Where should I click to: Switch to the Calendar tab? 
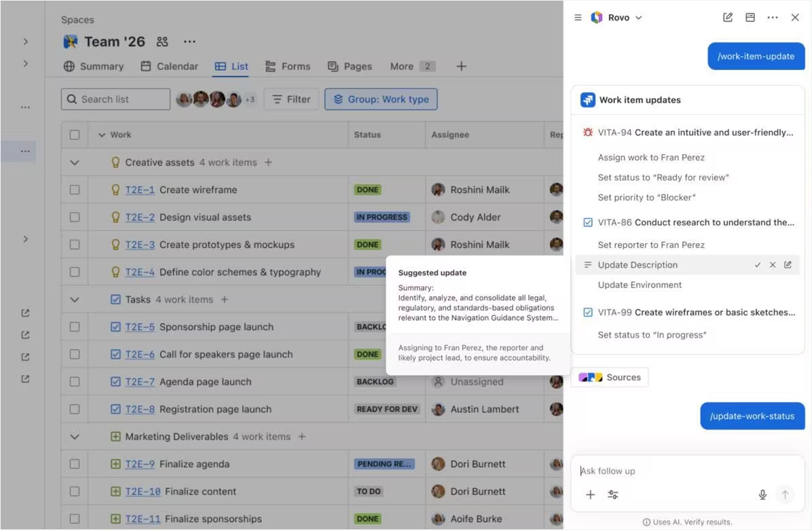pyautogui.click(x=169, y=67)
